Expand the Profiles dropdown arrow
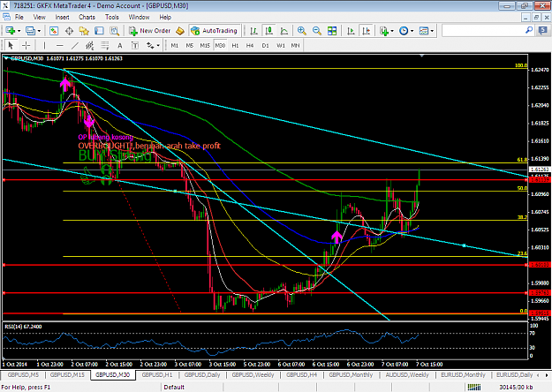This screenshot has width=552, height=392. [39, 31]
